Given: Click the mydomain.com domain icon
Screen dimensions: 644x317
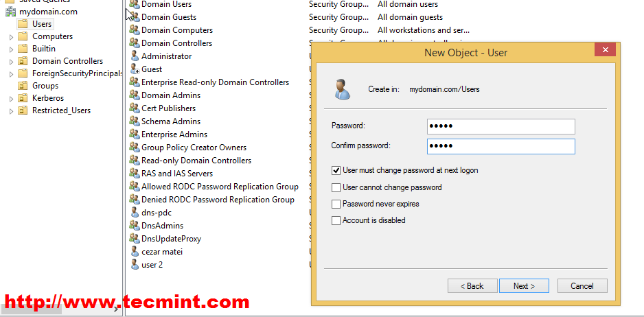Looking at the screenshot, I should coord(10,12).
